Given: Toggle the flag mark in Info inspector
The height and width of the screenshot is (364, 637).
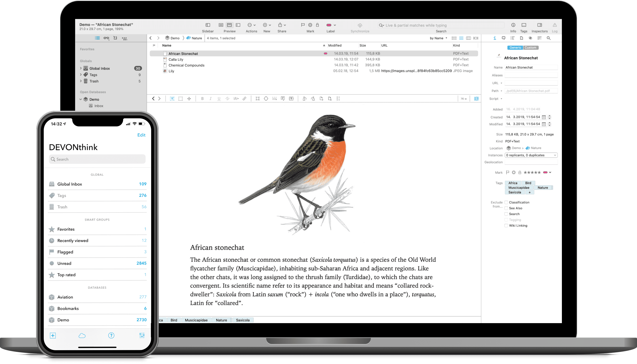Looking at the screenshot, I should pos(507,172).
